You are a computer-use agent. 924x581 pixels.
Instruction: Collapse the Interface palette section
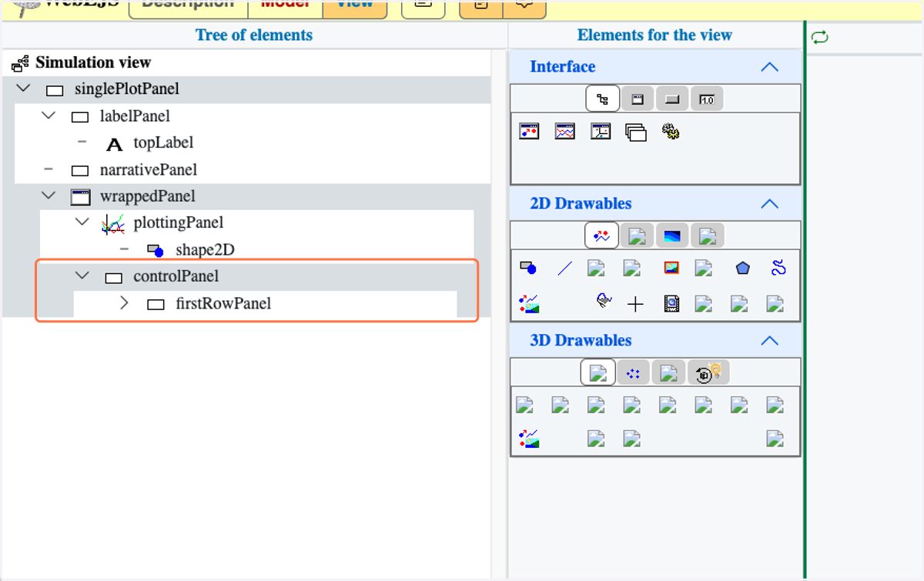click(769, 67)
